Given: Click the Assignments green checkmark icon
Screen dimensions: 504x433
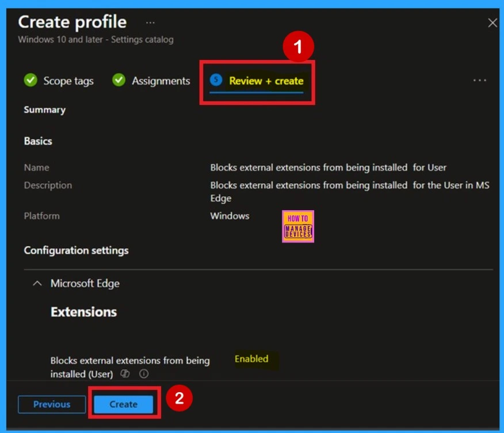Looking at the screenshot, I should click(x=119, y=80).
